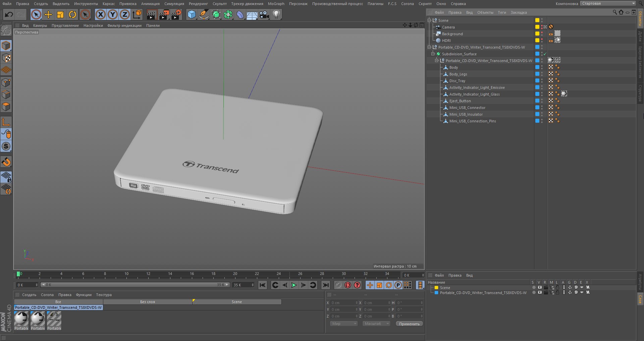Switch to the Scene material layer tab
The image size is (644, 341).
pos(237,302)
